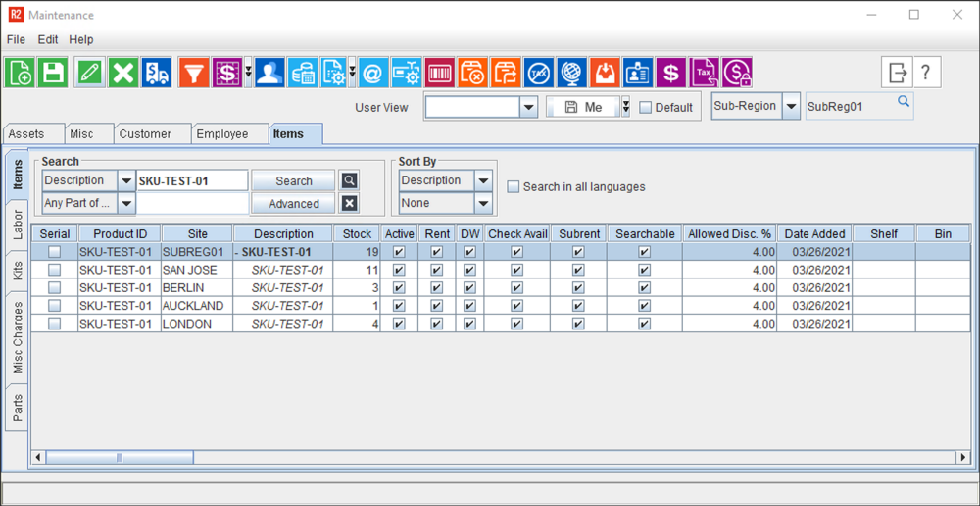The image size is (980, 506).
Task: Toggle the Default user view checkbox
Action: (645, 108)
